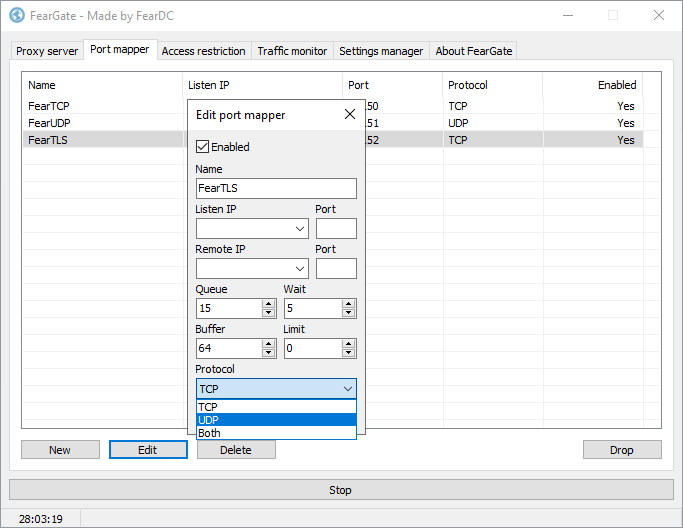Click the New button
The width and height of the screenshot is (683, 528).
(x=60, y=450)
